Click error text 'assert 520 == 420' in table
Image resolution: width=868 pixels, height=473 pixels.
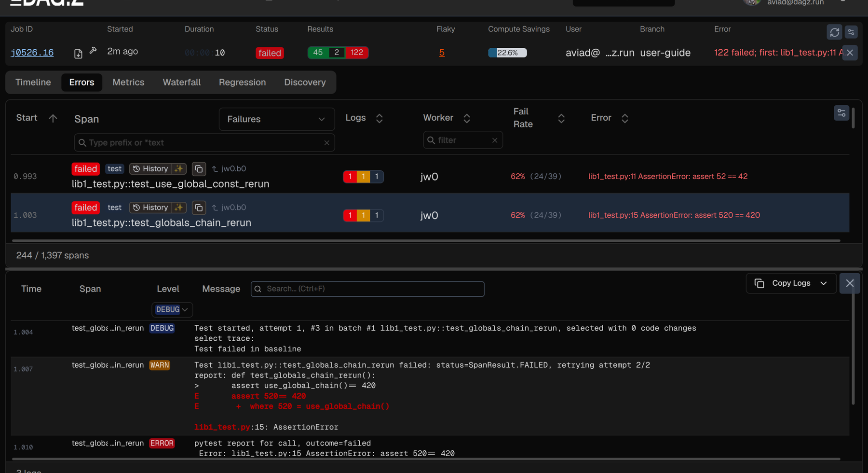pyautogui.click(x=727, y=215)
